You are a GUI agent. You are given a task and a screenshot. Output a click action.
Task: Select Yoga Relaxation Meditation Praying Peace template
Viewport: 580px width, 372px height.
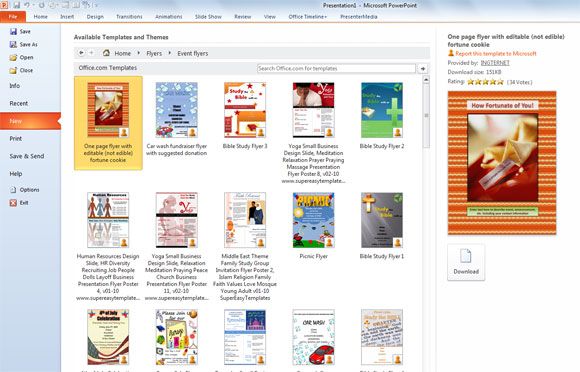click(176, 220)
